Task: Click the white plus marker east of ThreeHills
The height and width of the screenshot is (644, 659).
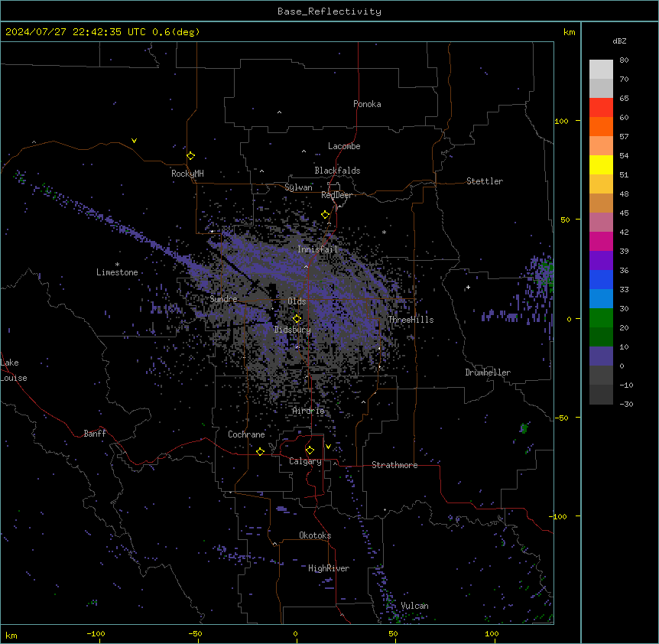Action: [x=468, y=287]
